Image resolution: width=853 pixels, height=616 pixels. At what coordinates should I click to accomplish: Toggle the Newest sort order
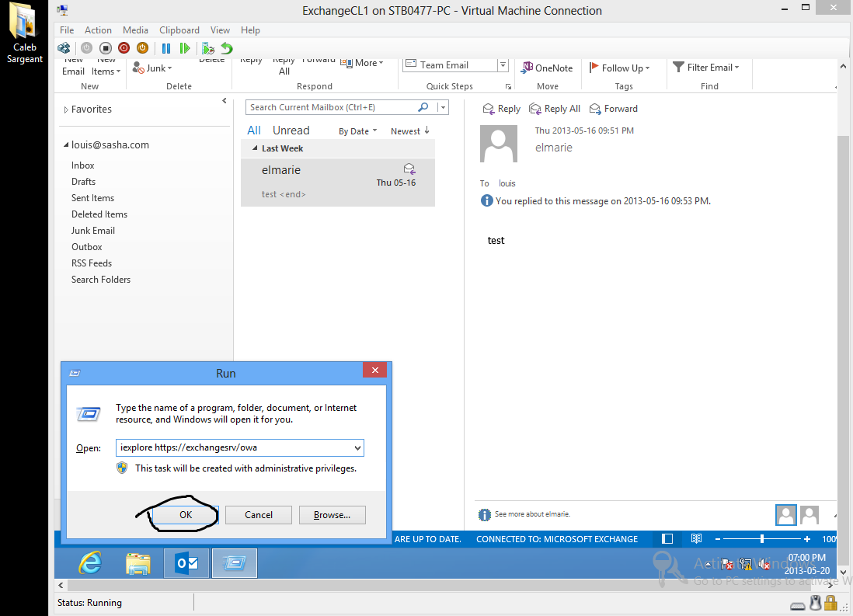point(410,131)
